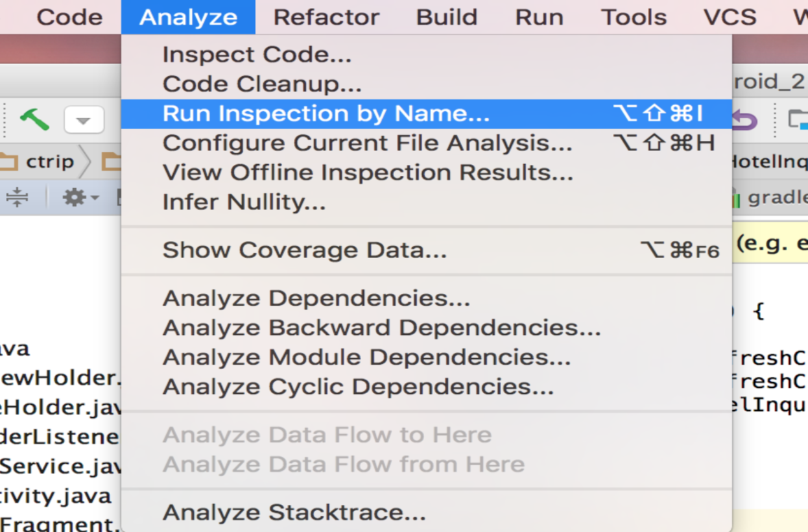Open the Tools menu in menu bar
This screenshot has height=532, width=808.
pyautogui.click(x=634, y=17)
